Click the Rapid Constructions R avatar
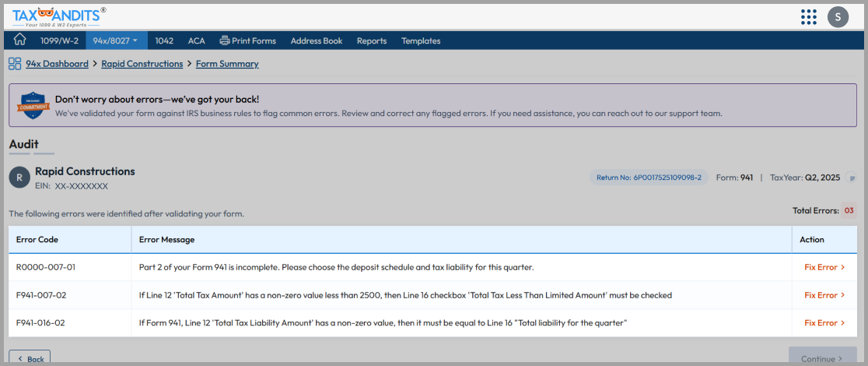Image resolution: width=868 pixels, height=366 pixels. pos(19,178)
